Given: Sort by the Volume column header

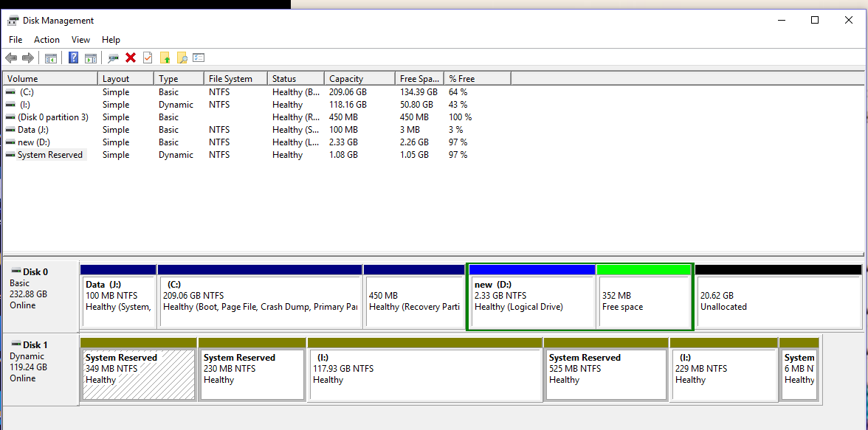Looking at the screenshot, I should (x=50, y=79).
